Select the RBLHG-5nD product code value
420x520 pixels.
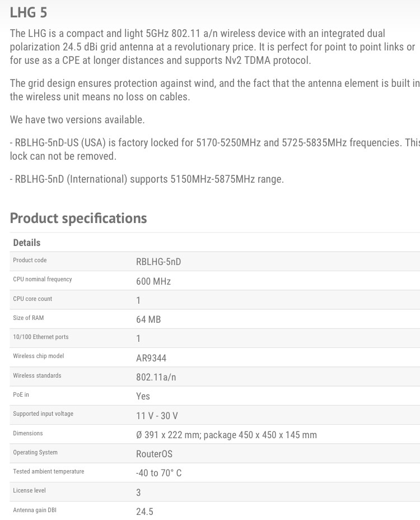[x=158, y=262]
